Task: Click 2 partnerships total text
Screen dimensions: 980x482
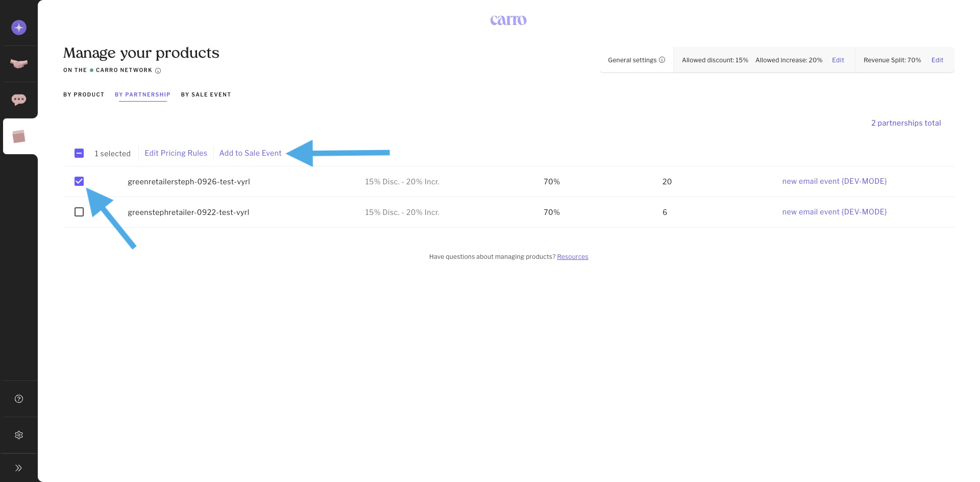Action: [x=906, y=123]
